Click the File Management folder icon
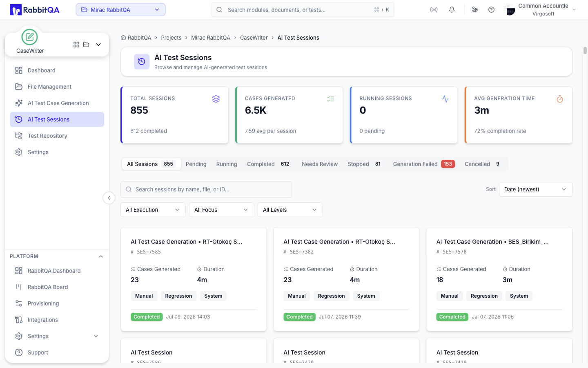 [19, 87]
